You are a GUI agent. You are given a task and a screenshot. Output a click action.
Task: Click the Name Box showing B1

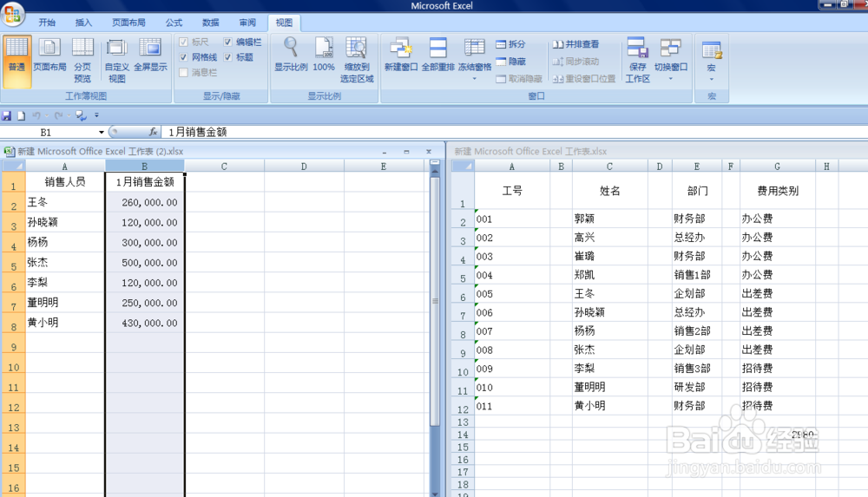pos(46,133)
